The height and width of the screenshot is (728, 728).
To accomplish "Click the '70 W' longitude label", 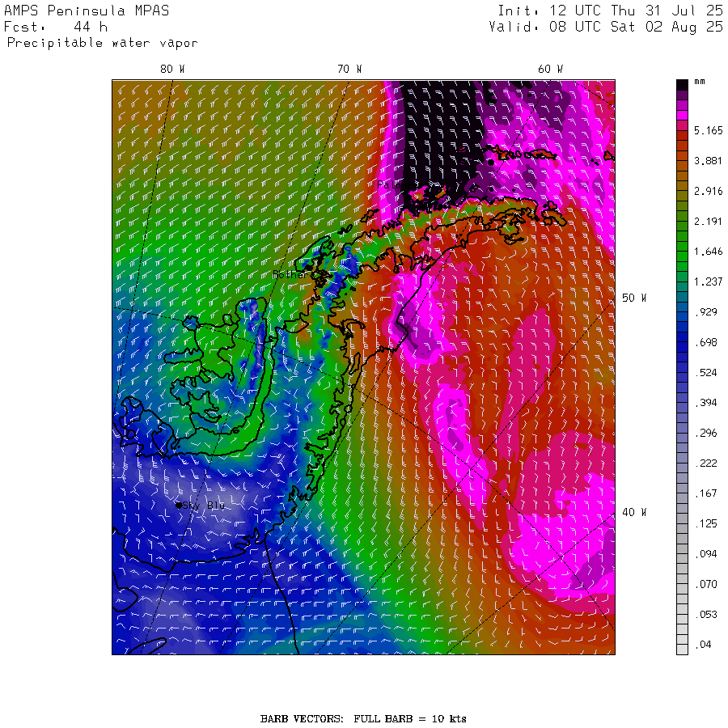I will (x=349, y=70).
